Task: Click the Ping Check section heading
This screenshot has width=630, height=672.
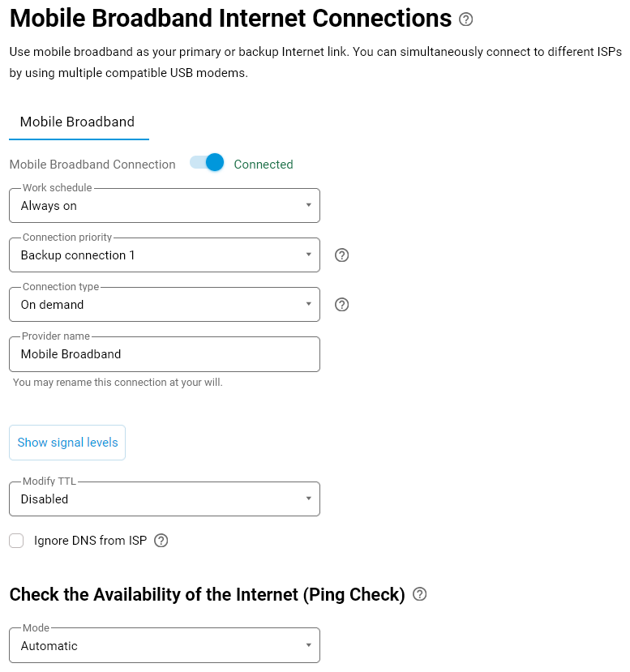Action: click(207, 594)
